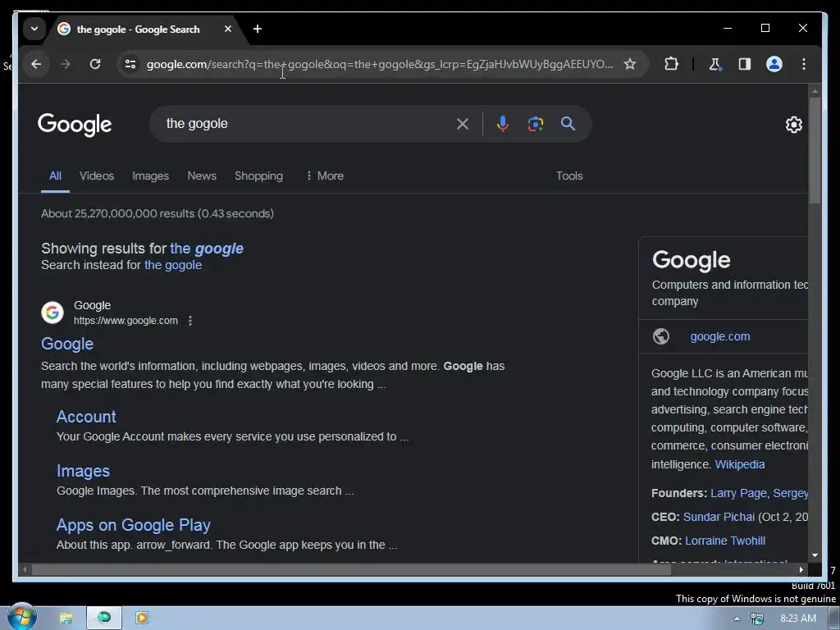Bookmark this page with star icon

(x=630, y=64)
